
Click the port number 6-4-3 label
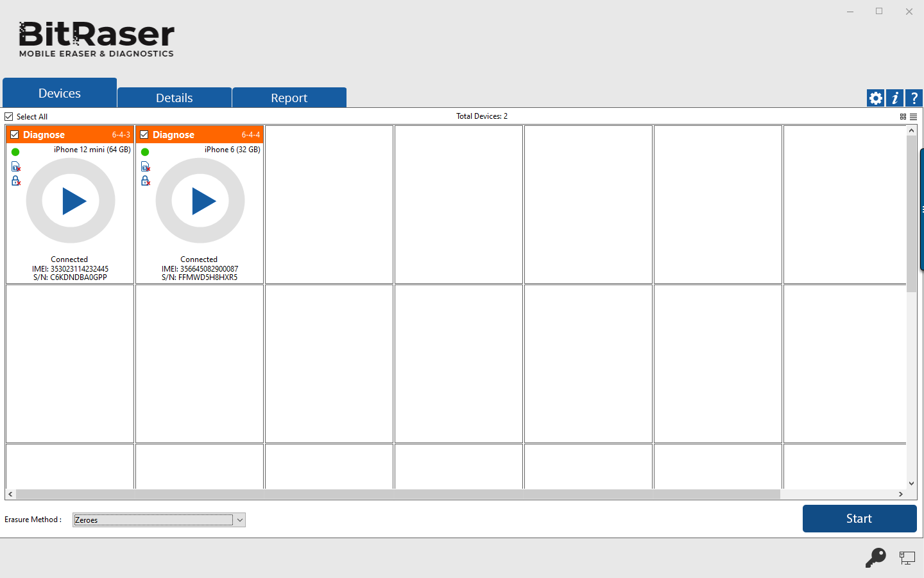(x=121, y=135)
